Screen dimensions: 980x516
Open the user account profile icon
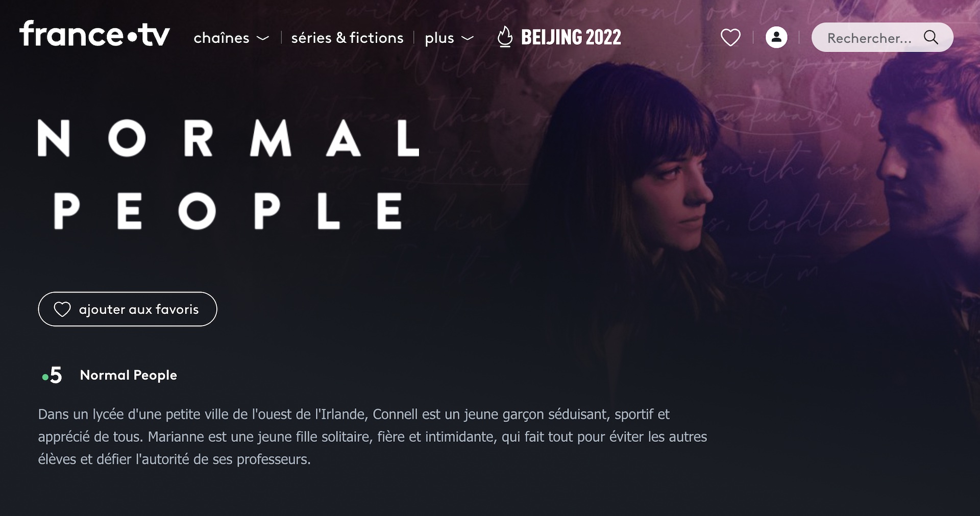tap(776, 37)
